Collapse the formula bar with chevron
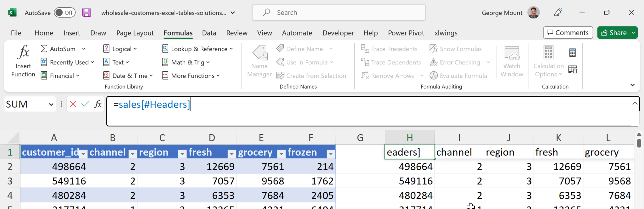Screen dimensions: 644x209 tap(635, 103)
